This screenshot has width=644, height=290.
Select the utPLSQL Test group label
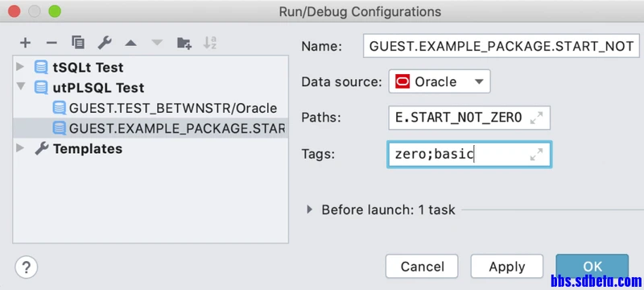[98, 88]
